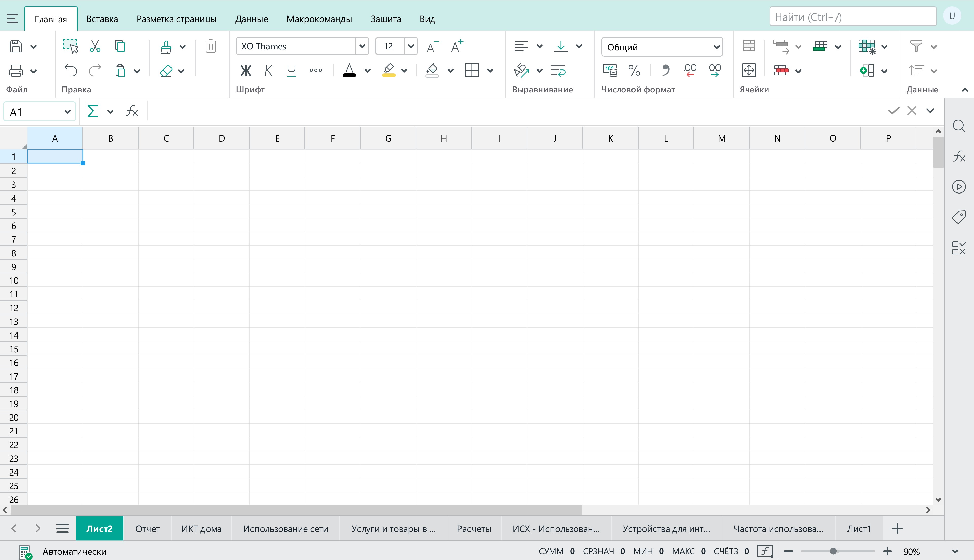This screenshot has height=560, width=974.
Task: Expand the formula bar chevron
Action: [x=930, y=111]
